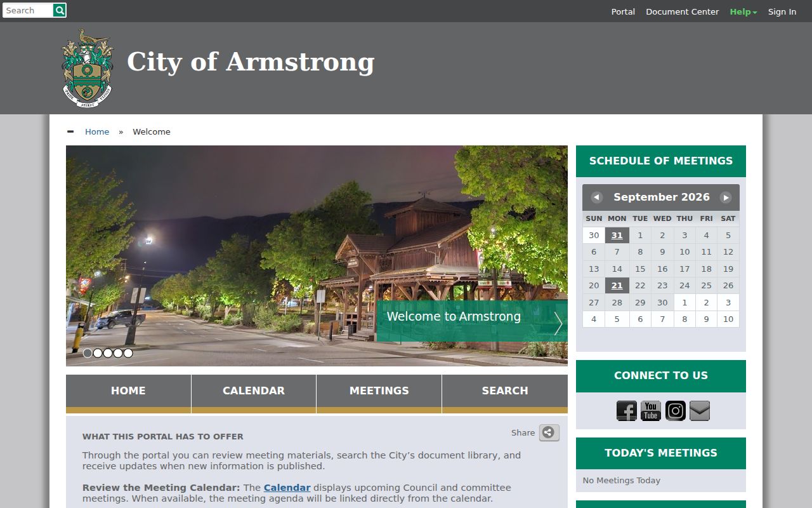Open the Portal link in top bar

pyautogui.click(x=623, y=11)
